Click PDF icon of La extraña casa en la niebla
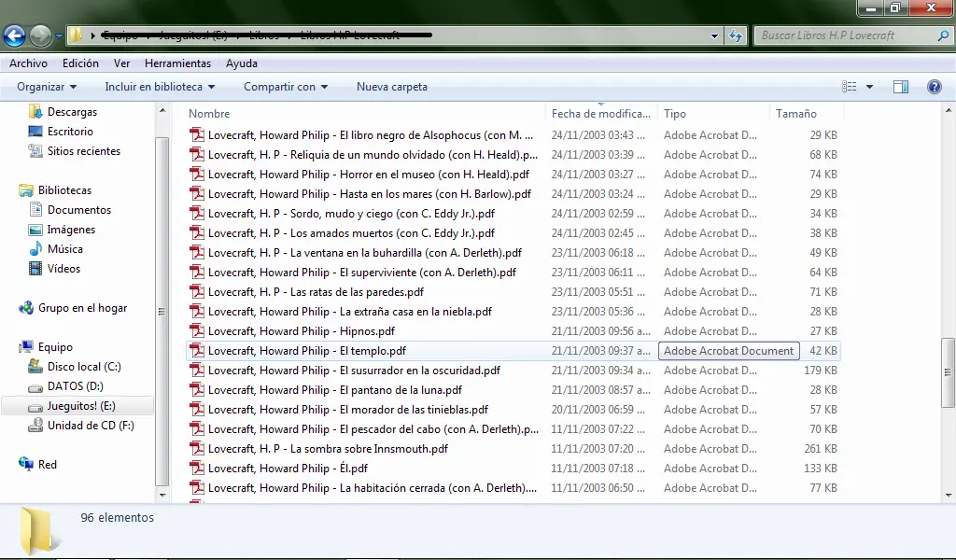This screenshot has height=560, width=956. point(196,311)
